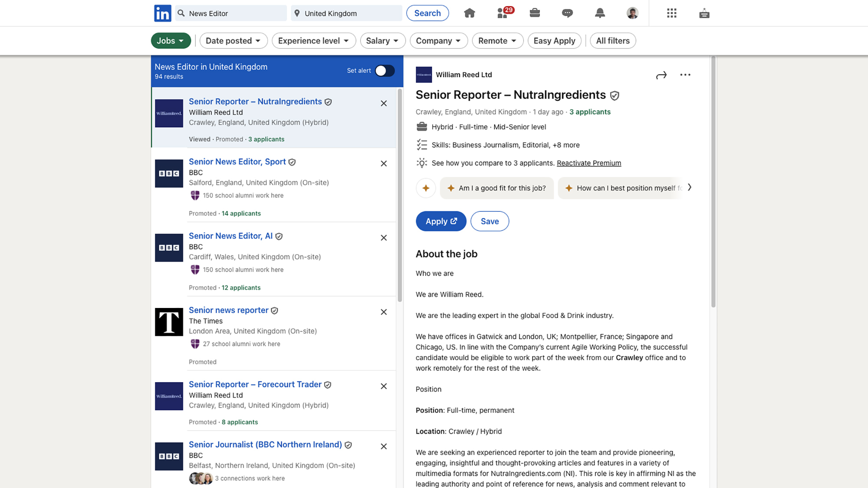The height and width of the screenshot is (488, 868).
Task: Open the Messaging chat icon
Action: click(567, 13)
